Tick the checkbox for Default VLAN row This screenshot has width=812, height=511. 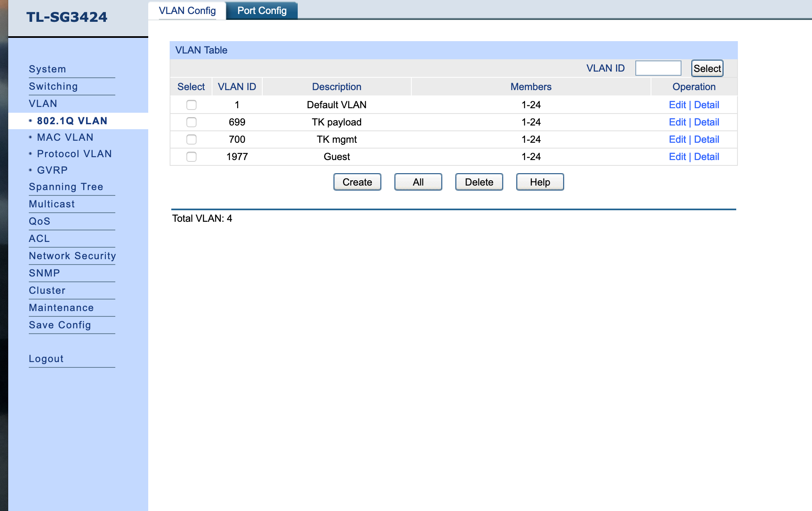[191, 105]
